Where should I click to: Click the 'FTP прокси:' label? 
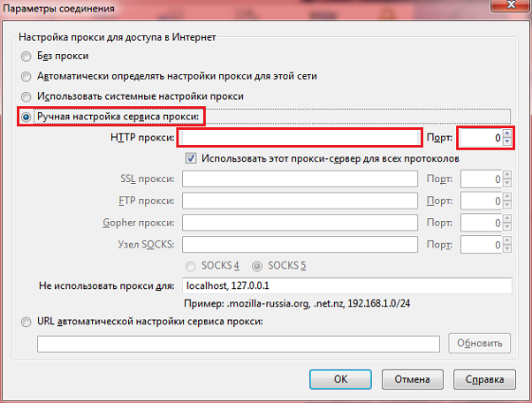pyautogui.click(x=146, y=201)
